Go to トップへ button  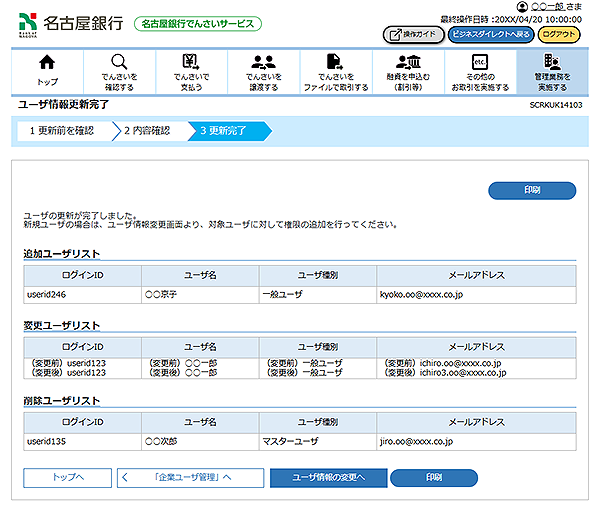pos(67,478)
